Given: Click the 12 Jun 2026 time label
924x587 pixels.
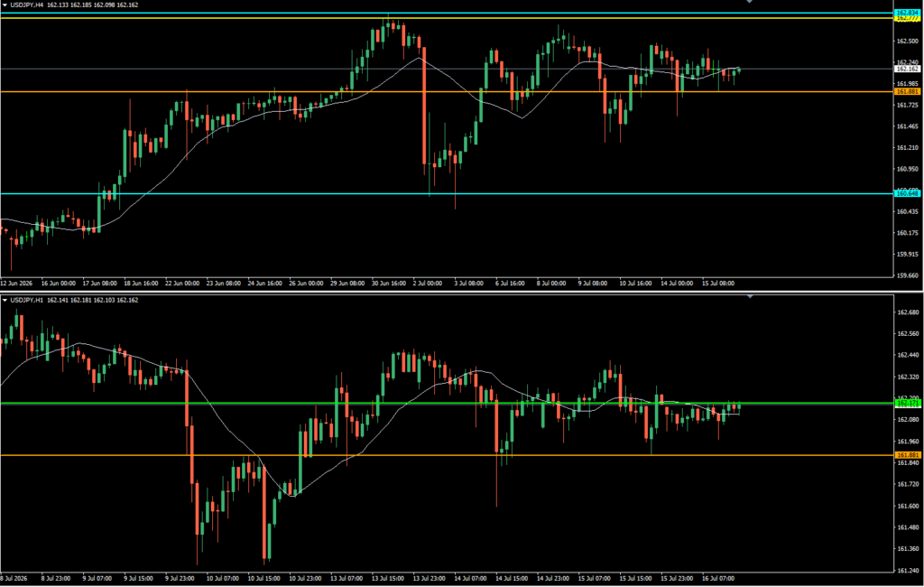Looking at the screenshot, I should [16, 284].
